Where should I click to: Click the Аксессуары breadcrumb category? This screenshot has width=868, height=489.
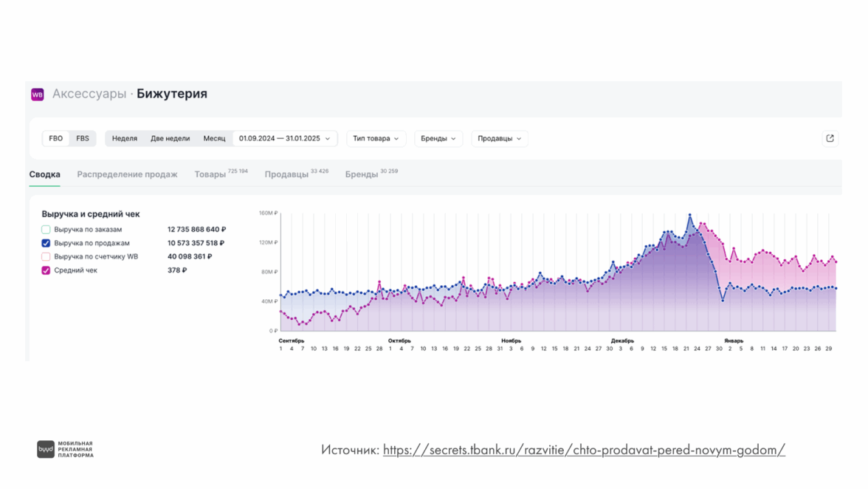coord(89,94)
